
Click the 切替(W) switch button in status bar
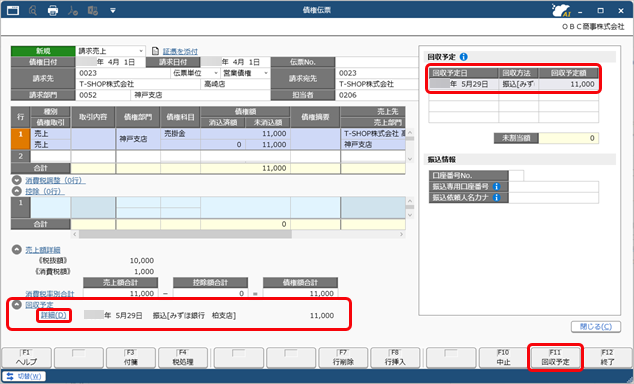[x=24, y=376]
